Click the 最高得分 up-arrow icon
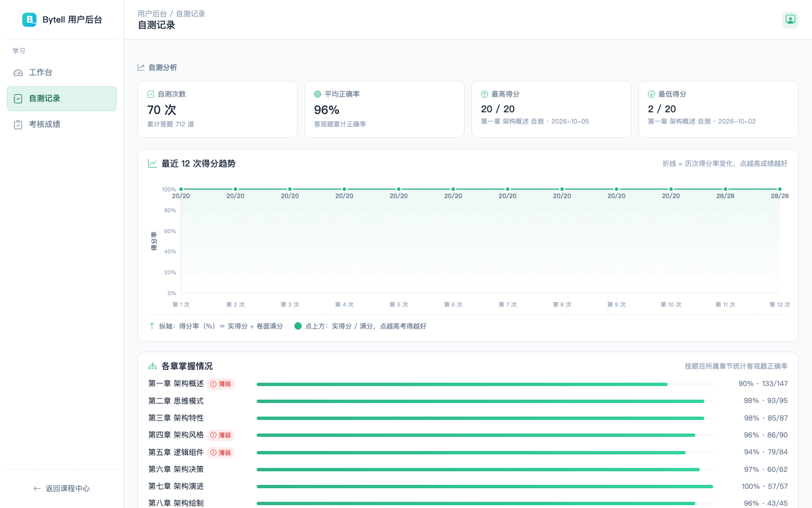The image size is (812, 508). point(484,94)
